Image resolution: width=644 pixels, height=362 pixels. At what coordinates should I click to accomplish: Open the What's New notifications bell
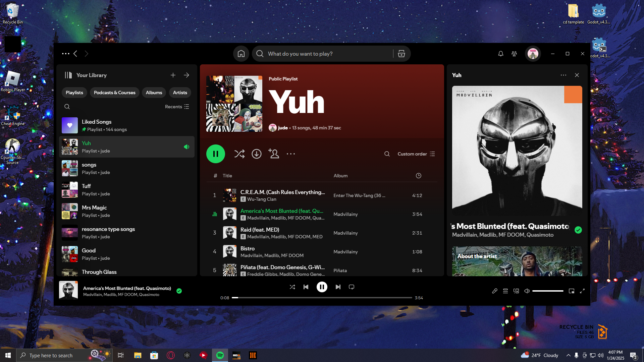(500, 54)
